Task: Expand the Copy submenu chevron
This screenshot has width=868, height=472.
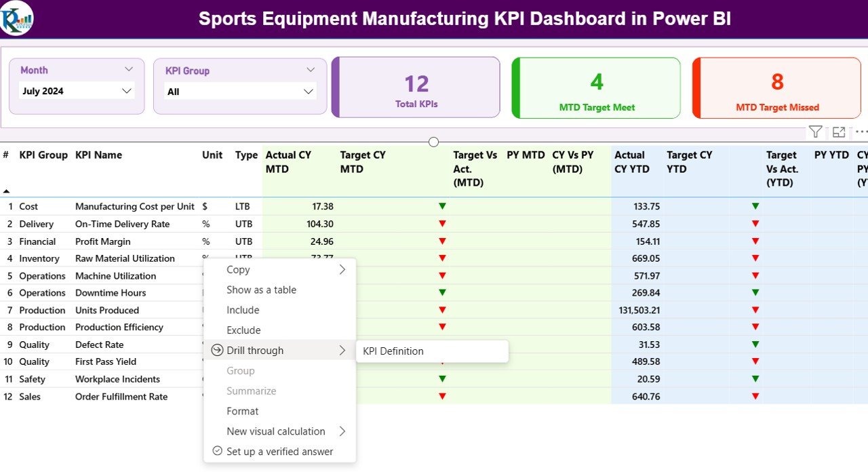Action: 343,269
